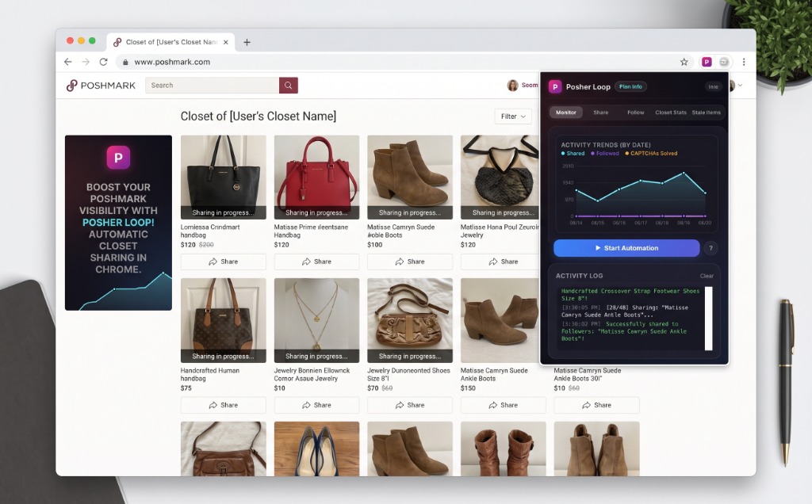Focus the Poshmark Search field
Viewport: 812px width, 504px height.
click(213, 86)
